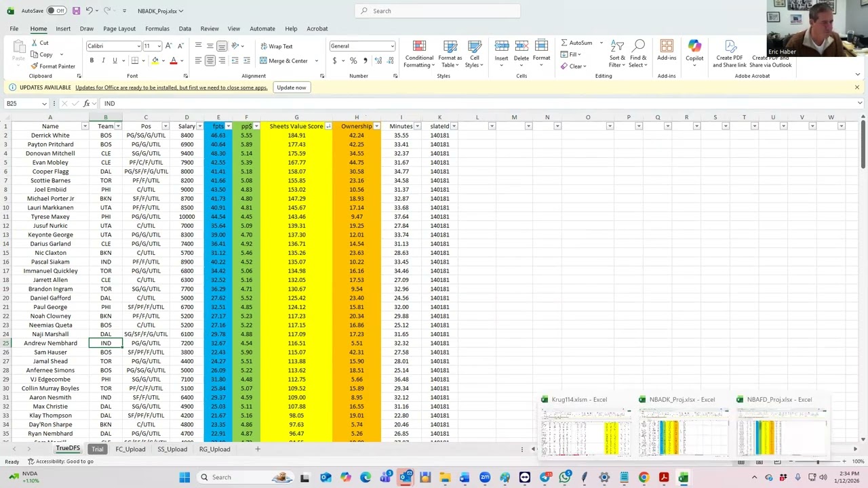Click the yellow Fill Color swatch
868x488 pixels.
155,61
